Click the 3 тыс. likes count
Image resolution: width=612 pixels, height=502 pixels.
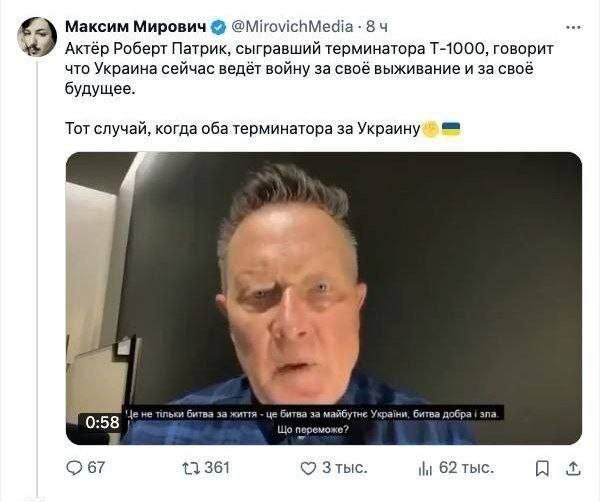pyautogui.click(x=345, y=468)
